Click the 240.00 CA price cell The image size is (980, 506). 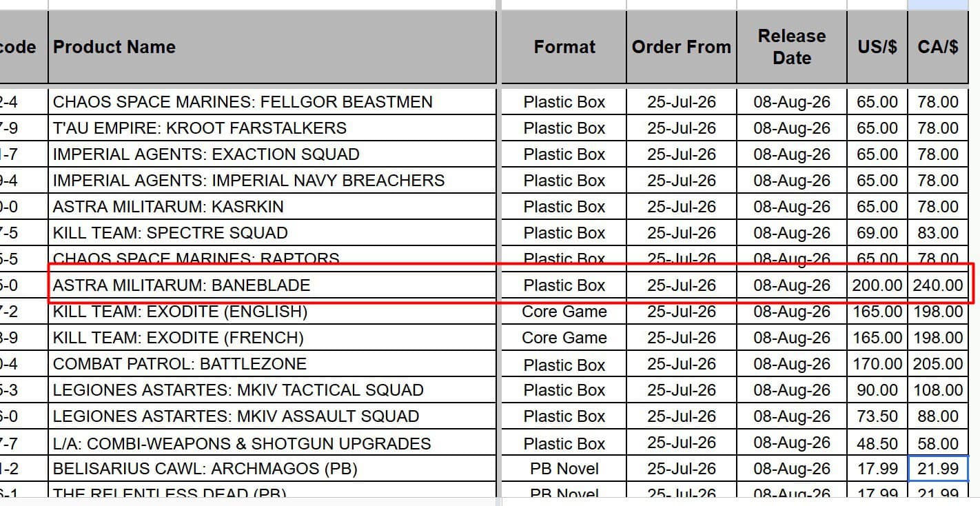click(x=938, y=285)
